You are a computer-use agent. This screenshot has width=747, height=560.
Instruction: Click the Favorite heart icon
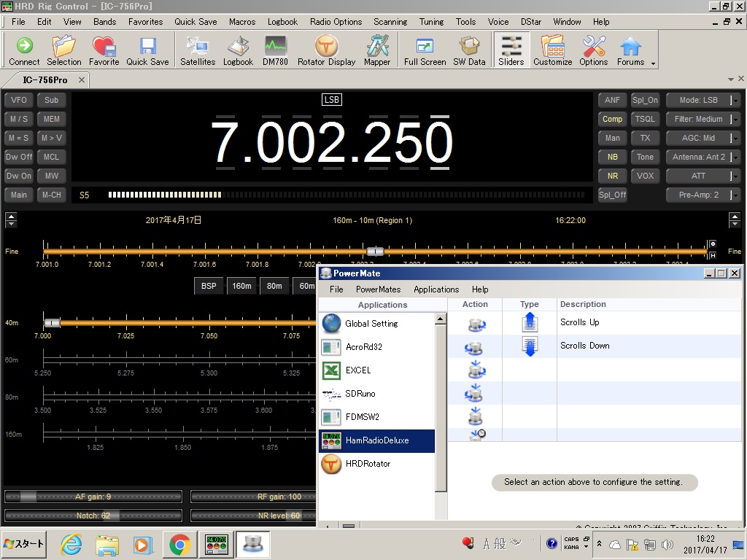pyautogui.click(x=104, y=50)
